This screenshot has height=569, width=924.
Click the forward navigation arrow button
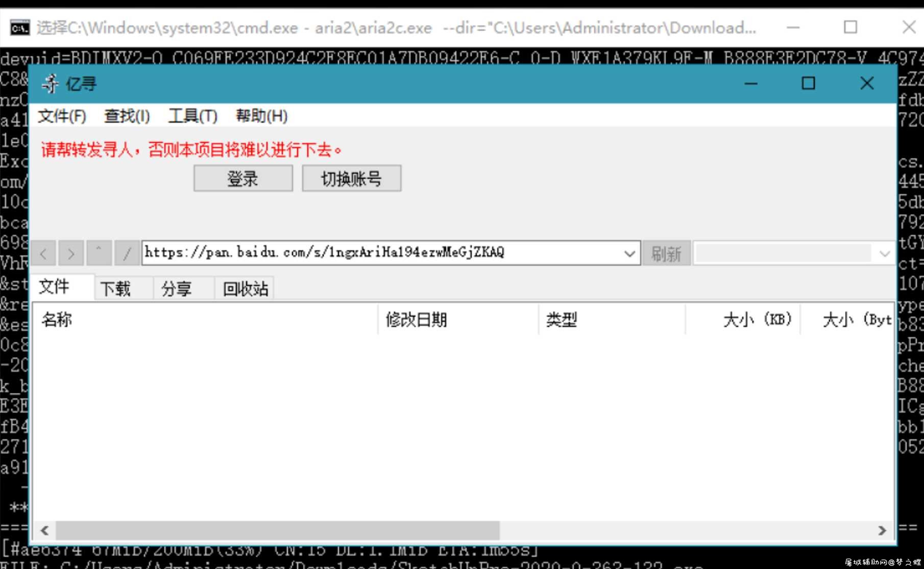[x=71, y=253]
